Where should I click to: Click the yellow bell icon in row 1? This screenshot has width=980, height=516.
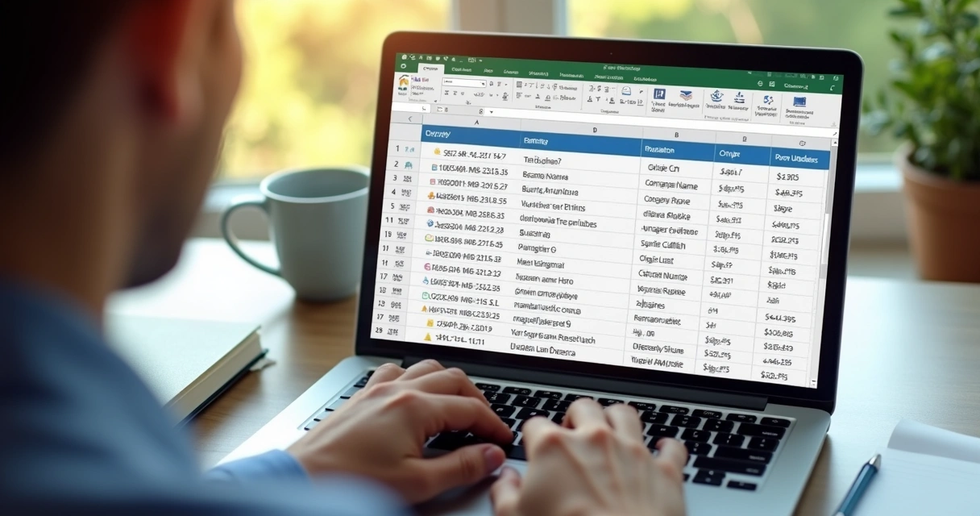click(437, 152)
